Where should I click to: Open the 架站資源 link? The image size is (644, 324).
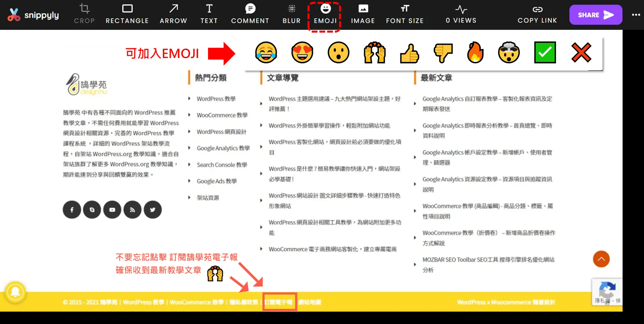pos(208,198)
